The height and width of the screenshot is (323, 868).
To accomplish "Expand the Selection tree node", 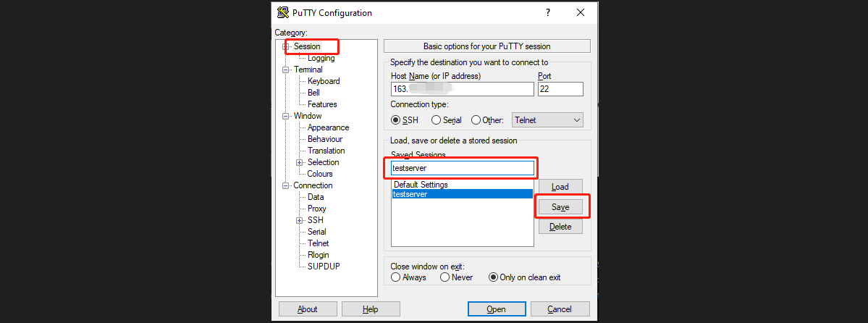I will click(x=300, y=162).
